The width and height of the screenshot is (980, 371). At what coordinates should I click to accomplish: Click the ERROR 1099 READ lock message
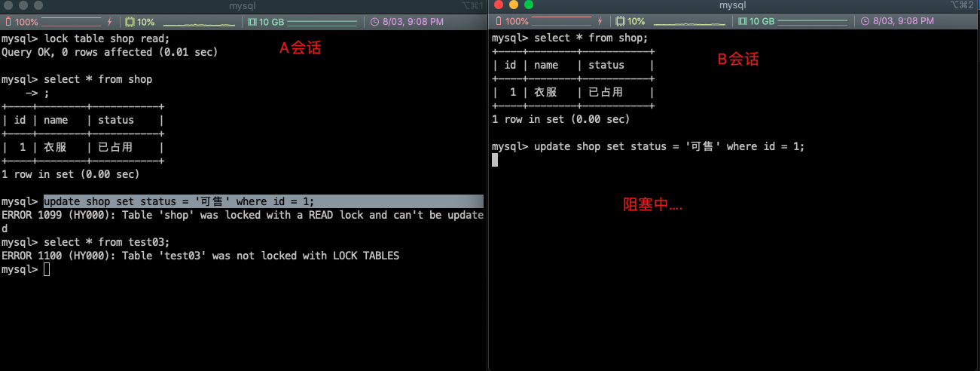click(x=243, y=222)
